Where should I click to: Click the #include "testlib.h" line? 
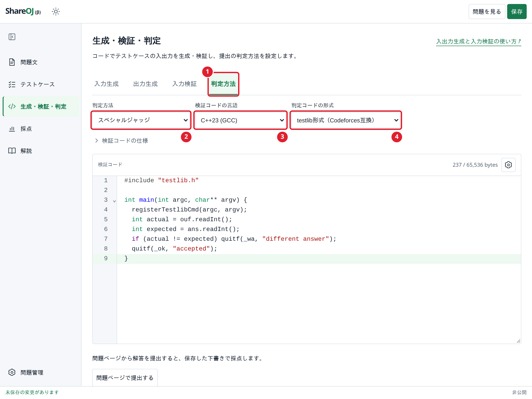coord(319,181)
